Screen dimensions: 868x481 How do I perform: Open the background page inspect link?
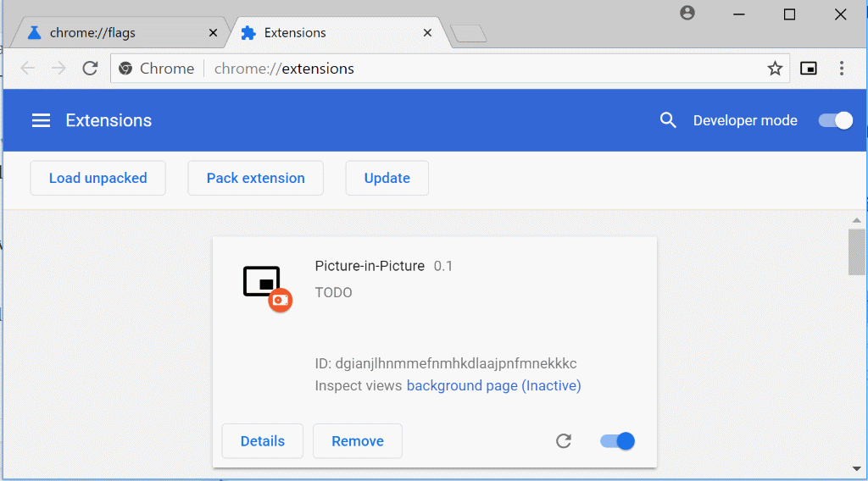[493, 386]
